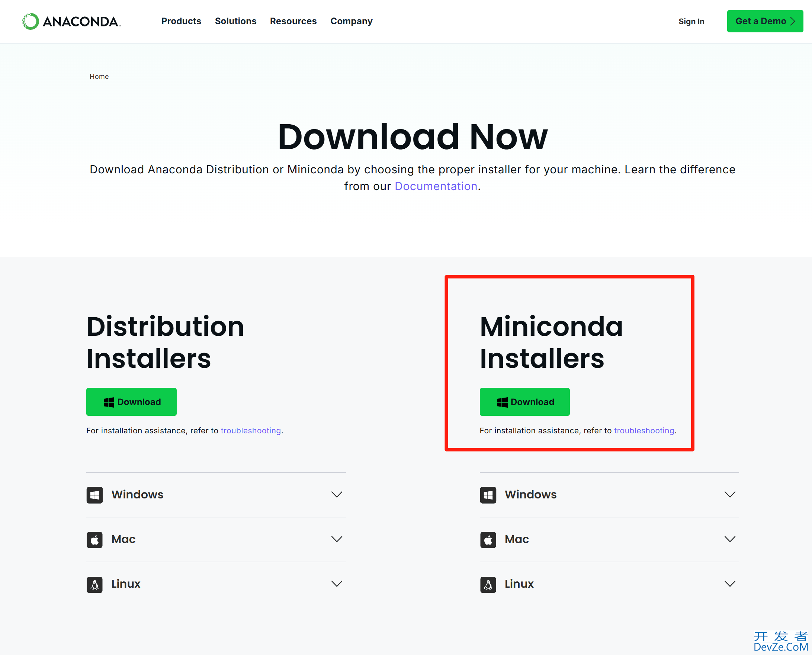Screen dimensions: 812x655
Task: Open the Solutions menu
Action: point(235,21)
